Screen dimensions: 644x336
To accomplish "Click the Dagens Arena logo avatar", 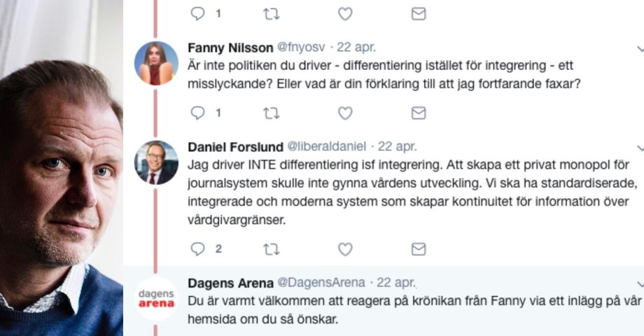I will click(x=156, y=299).
